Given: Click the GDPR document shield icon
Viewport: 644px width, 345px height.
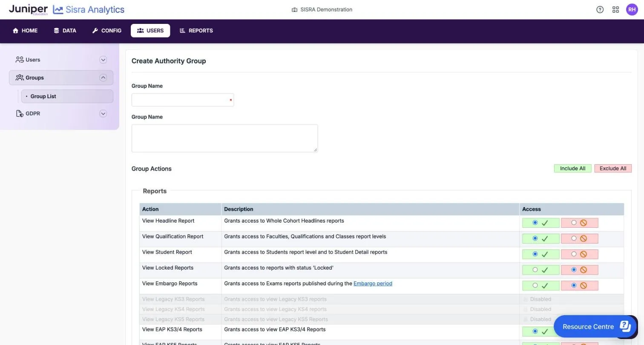Looking at the screenshot, I should click(x=20, y=113).
